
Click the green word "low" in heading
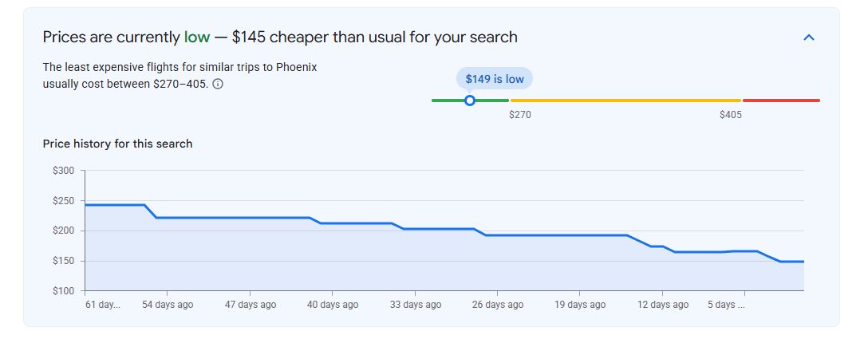[197, 37]
